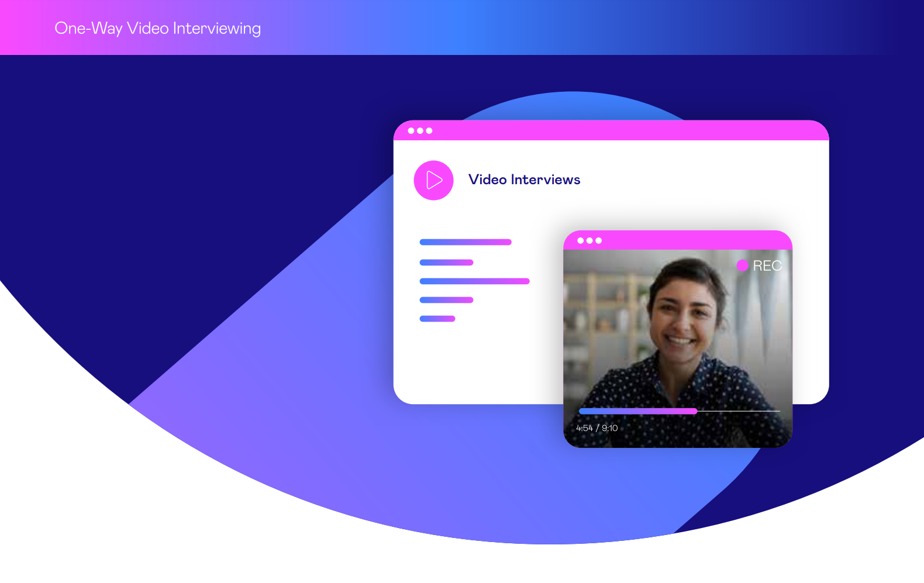The height and width of the screenshot is (583, 924).
Task: Click the 4:54 / 9:10 timestamp
Action: click(x=597, y=428)
